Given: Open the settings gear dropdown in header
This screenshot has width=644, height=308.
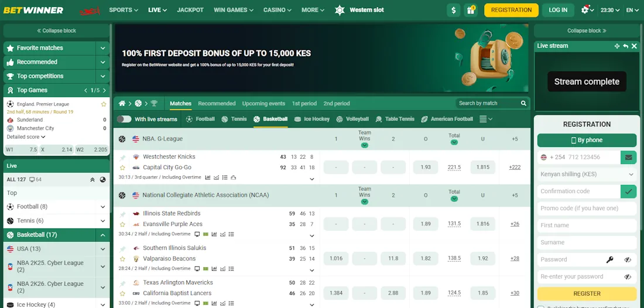Looking at the screenshot, I should coord(588,10).
